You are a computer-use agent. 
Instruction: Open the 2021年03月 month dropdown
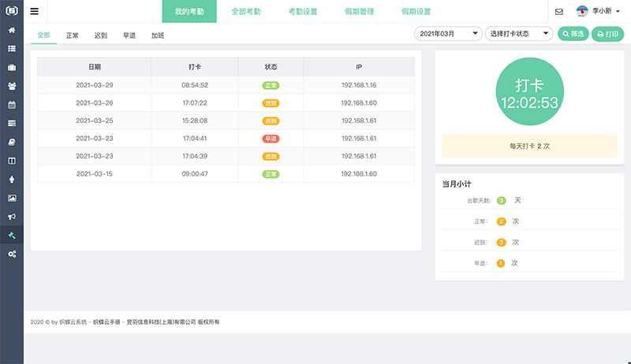(448, 34)
